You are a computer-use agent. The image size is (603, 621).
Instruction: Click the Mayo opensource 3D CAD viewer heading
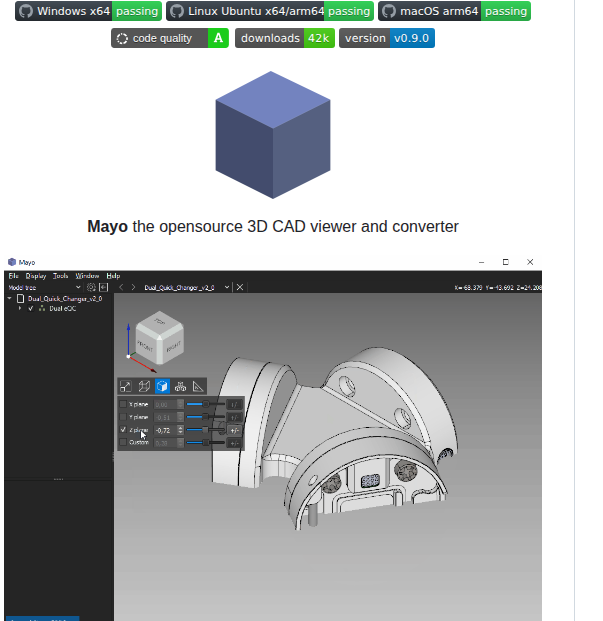[273, 227]
